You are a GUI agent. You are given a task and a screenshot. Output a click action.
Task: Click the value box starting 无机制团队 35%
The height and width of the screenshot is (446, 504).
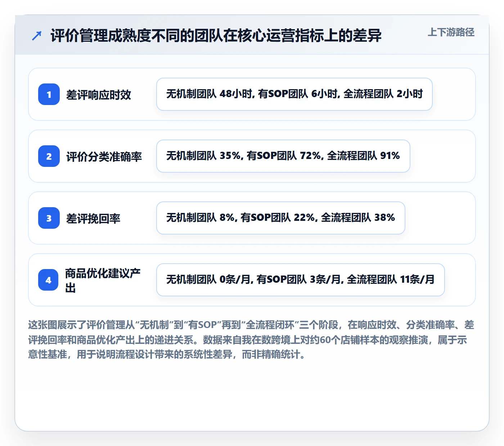click(x=283, y=156)
